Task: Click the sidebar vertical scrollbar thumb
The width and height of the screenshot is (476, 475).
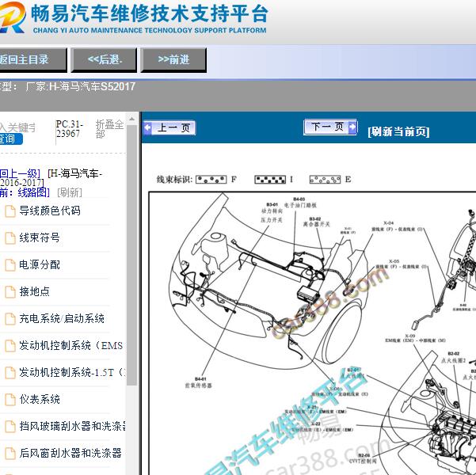Action: coord(131,255)
